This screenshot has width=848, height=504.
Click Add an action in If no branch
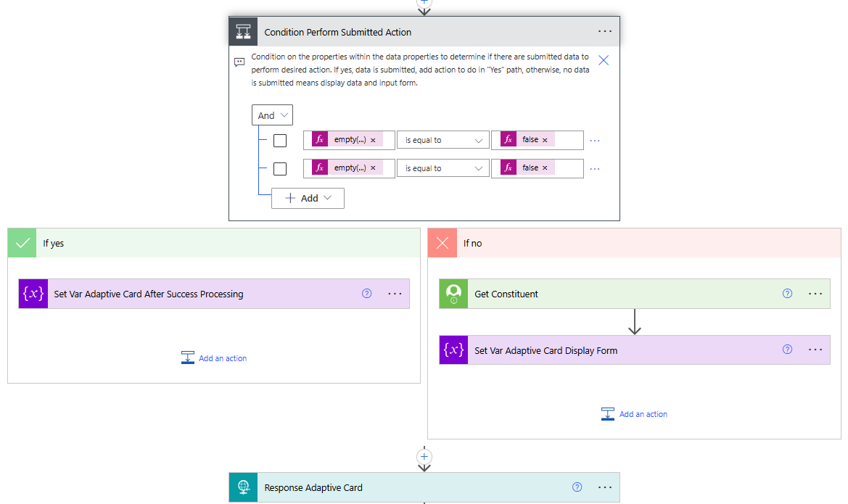[x=635, y=414]
